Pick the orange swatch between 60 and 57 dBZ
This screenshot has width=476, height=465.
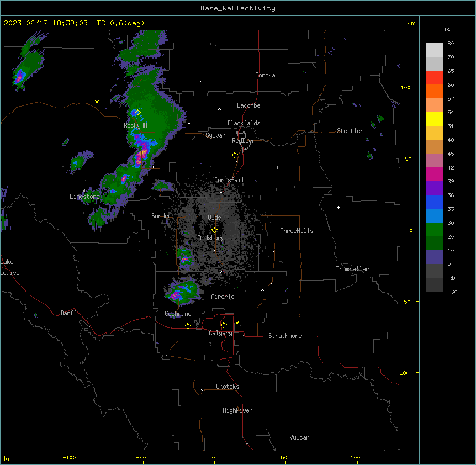(434, 91)
